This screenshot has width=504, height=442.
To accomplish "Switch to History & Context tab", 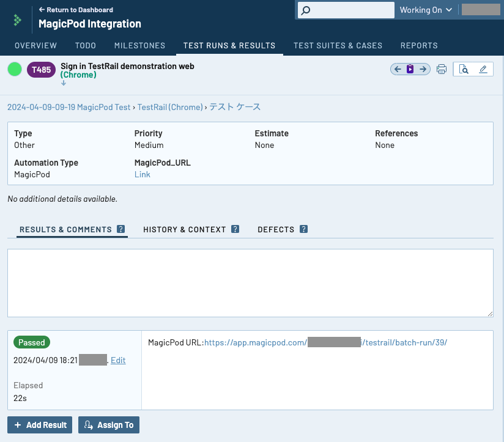I will coord(185,230).
